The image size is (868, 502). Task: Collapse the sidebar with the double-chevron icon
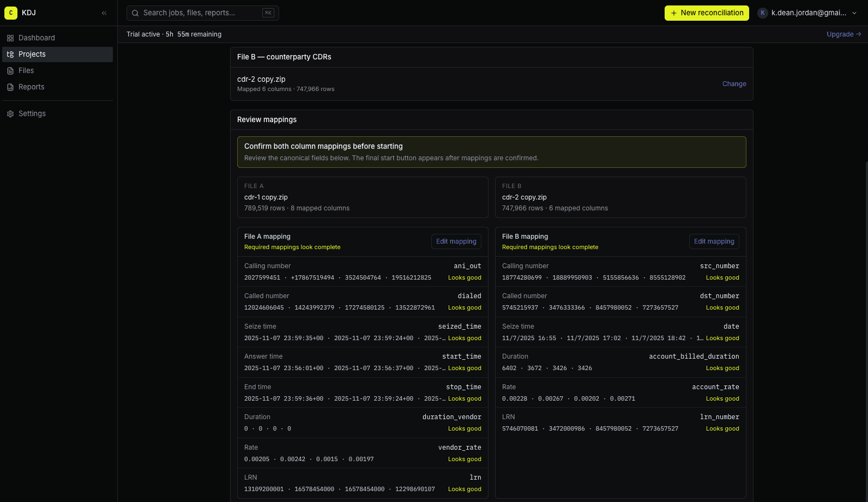pyautogui.click(x=104, y=13)
